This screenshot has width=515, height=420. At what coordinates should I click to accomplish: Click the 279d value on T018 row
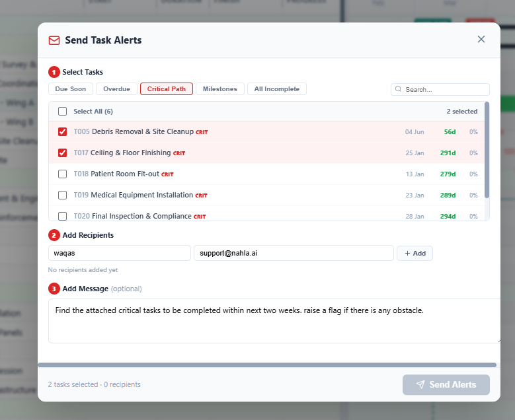click(x=448, y=174)
